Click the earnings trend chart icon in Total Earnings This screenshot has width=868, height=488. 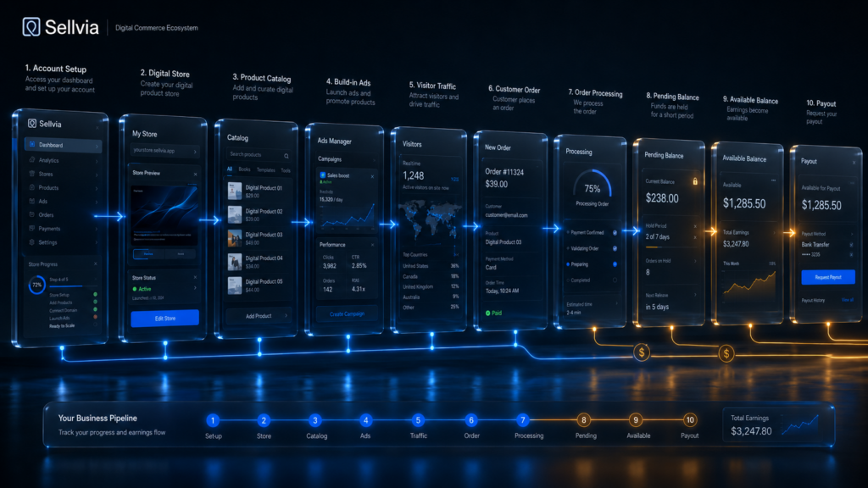coord(799,424)
